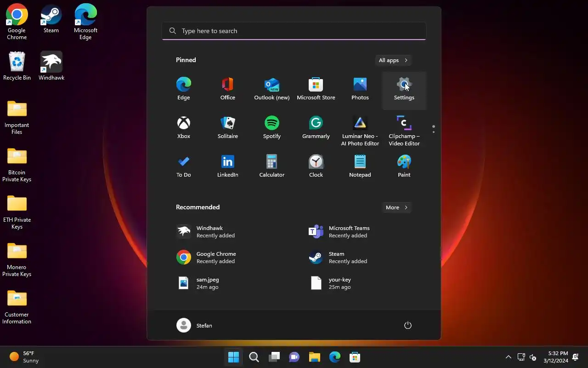Open recommended Microsoft Teams entry
Viewport: 588px width, 368px height.
pos(360,232)
